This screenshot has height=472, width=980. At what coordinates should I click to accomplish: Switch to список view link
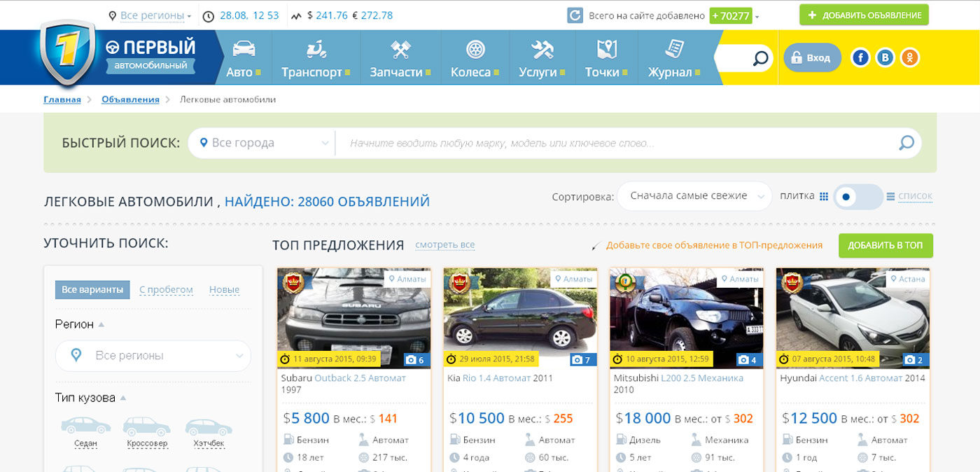coord(915,196)
